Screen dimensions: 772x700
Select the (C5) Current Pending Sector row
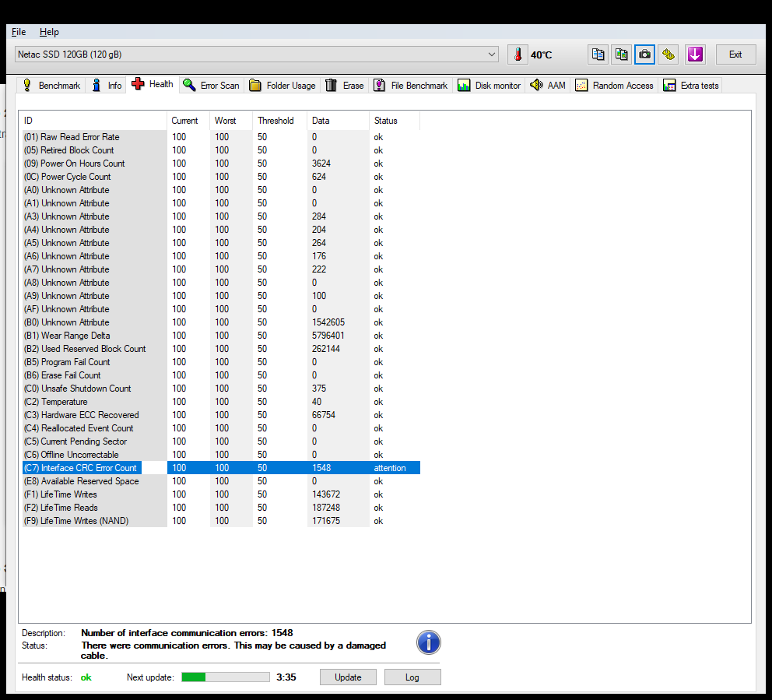point(220,441)
